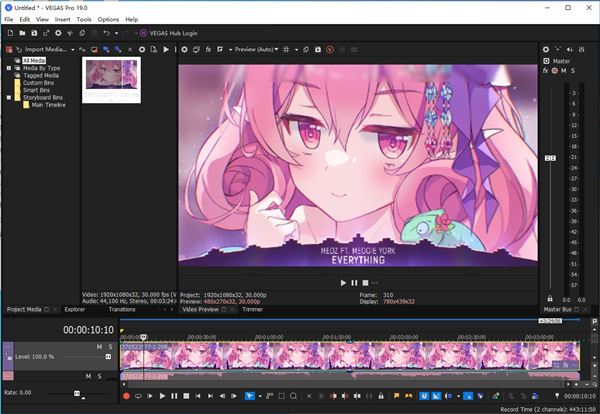600x414 pixels.
Task: Open Project Properties gear in main toolbar
Action: pyautogui.click(x=58, y=33)
